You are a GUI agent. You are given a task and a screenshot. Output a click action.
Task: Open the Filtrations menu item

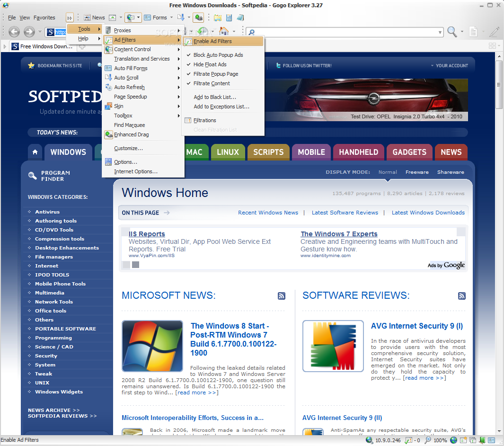click(223, 120)
